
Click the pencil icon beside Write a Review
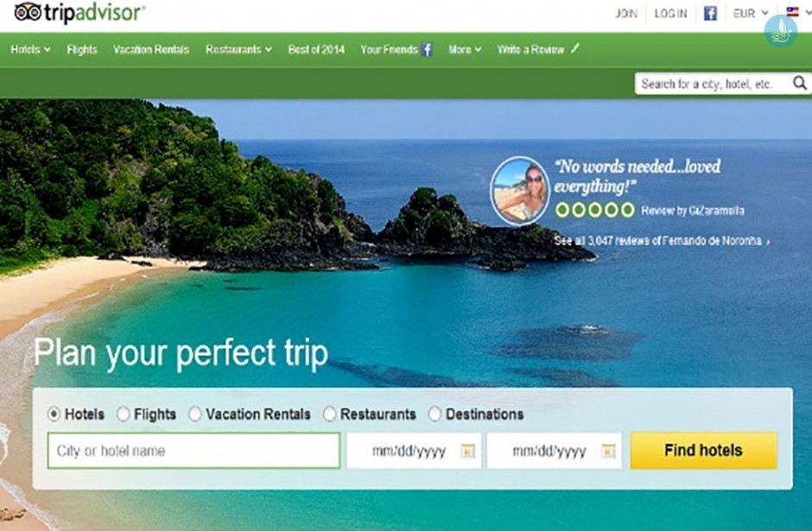574,48
